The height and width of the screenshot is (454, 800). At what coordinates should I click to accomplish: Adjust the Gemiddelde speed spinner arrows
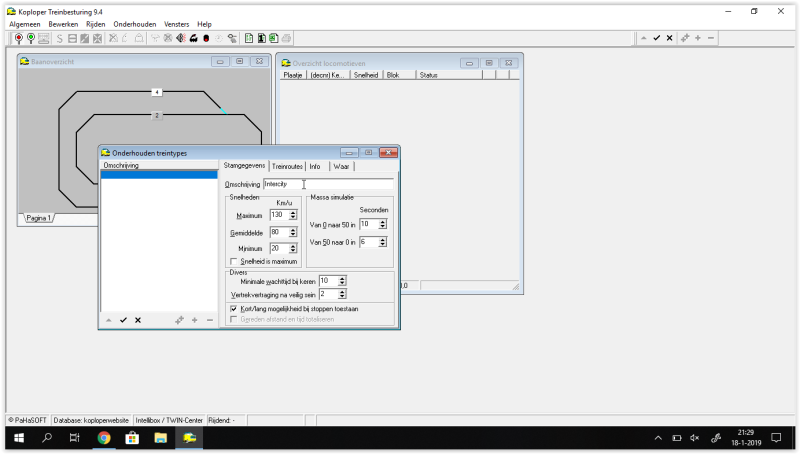pos(293,232)
